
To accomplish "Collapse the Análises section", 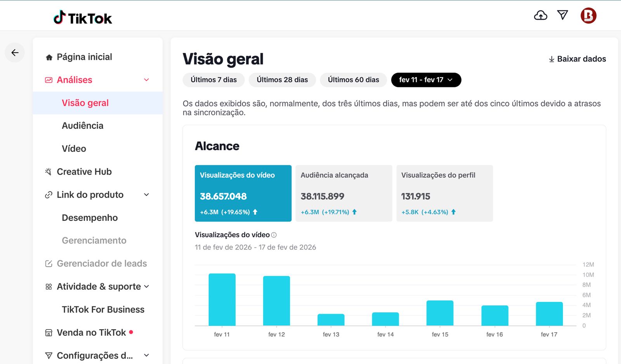I will tap(146, 80).
